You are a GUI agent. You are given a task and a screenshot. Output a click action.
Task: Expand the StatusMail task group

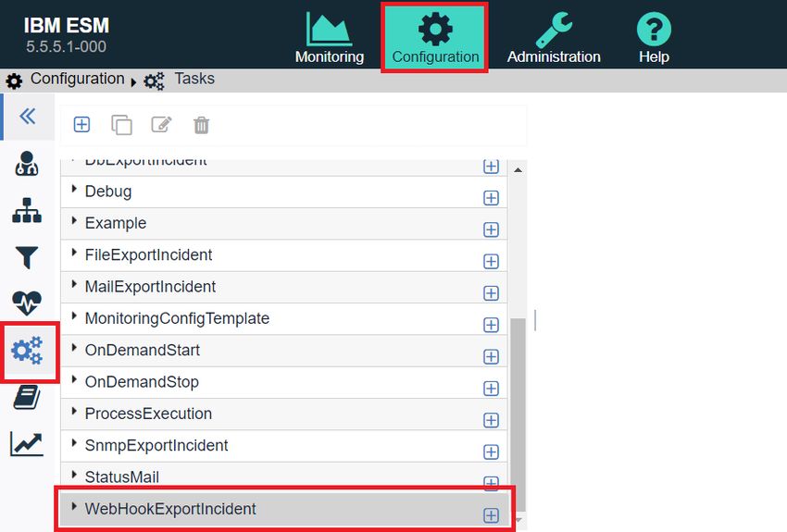point(74,475)
